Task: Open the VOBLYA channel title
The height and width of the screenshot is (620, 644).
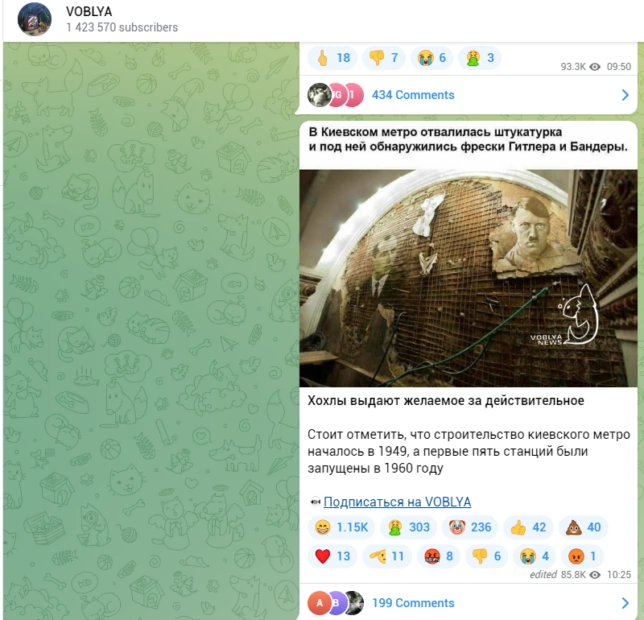Action: 89,11
